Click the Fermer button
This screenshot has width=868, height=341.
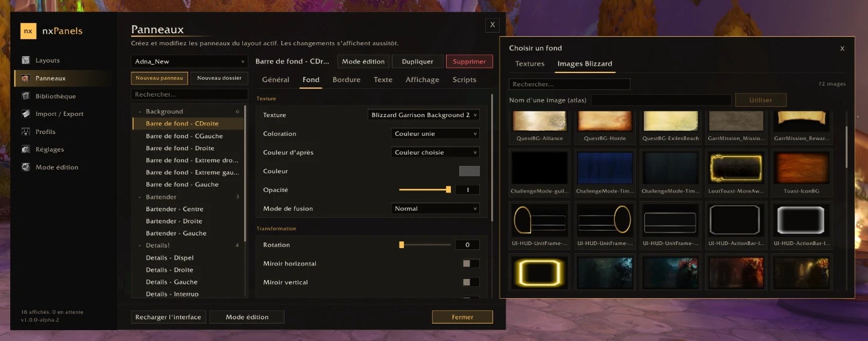[x=462, y=317]
